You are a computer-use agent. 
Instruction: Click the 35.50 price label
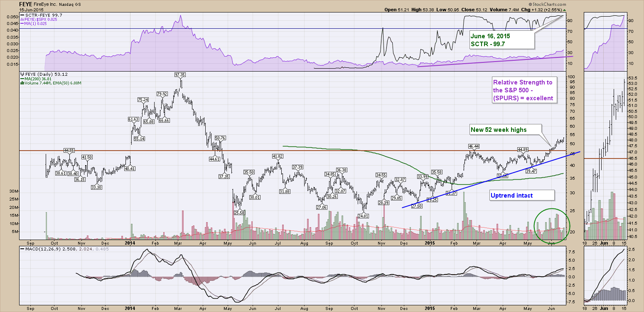[x=249, y=172]
